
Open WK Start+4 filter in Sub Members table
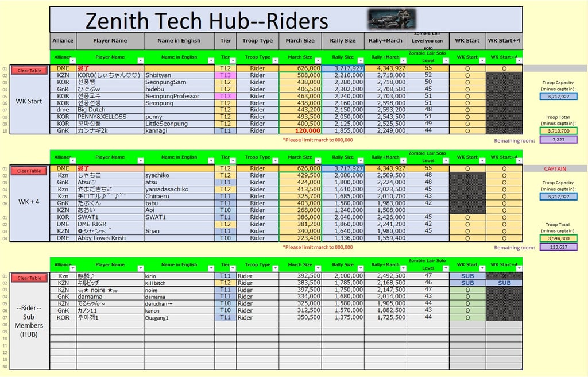519,268
